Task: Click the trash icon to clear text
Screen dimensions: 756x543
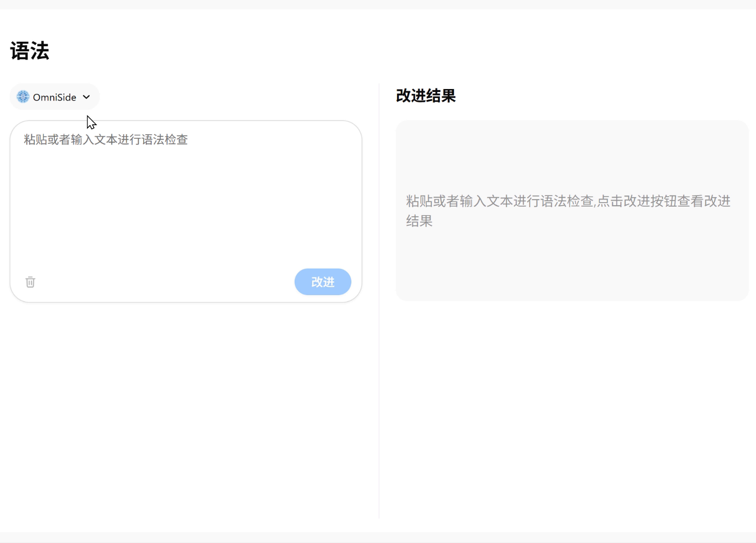Action: pyautogui.click(x=30, y=282)
